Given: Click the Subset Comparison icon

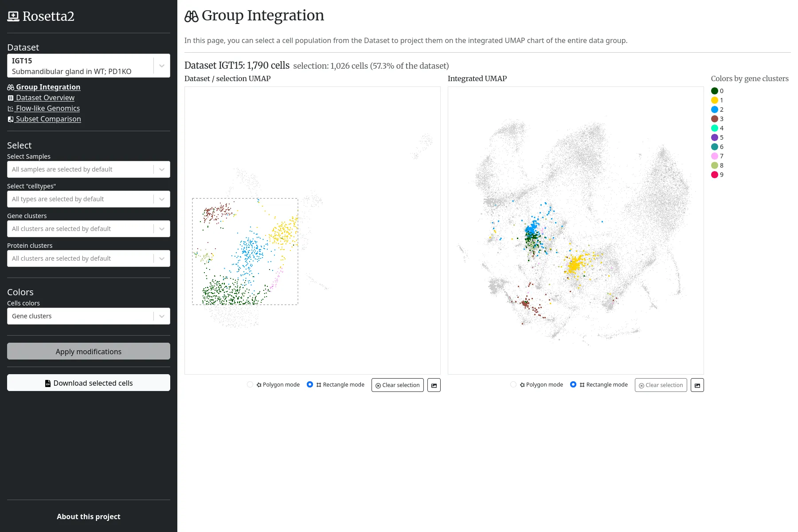Looking at the screenshot, I should [11, 119].
